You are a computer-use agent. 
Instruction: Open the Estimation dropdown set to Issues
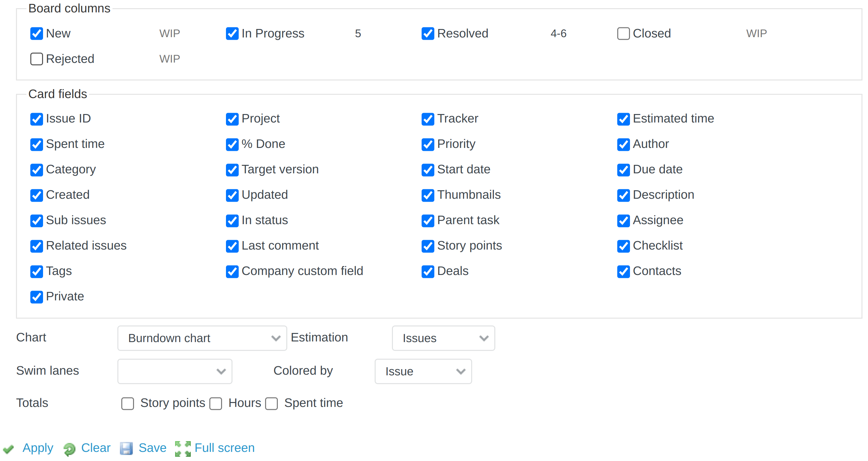(x=443, y=338)
